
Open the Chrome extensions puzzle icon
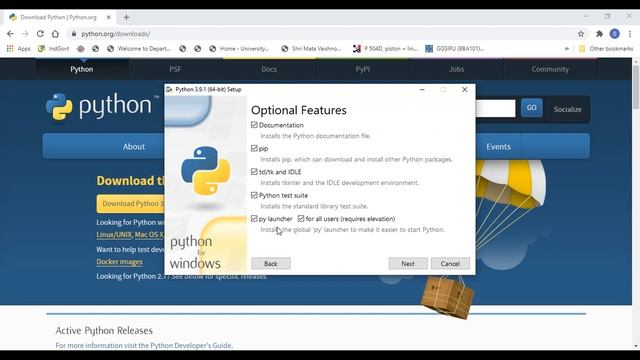pyautogui.click(x=599, y=34)
